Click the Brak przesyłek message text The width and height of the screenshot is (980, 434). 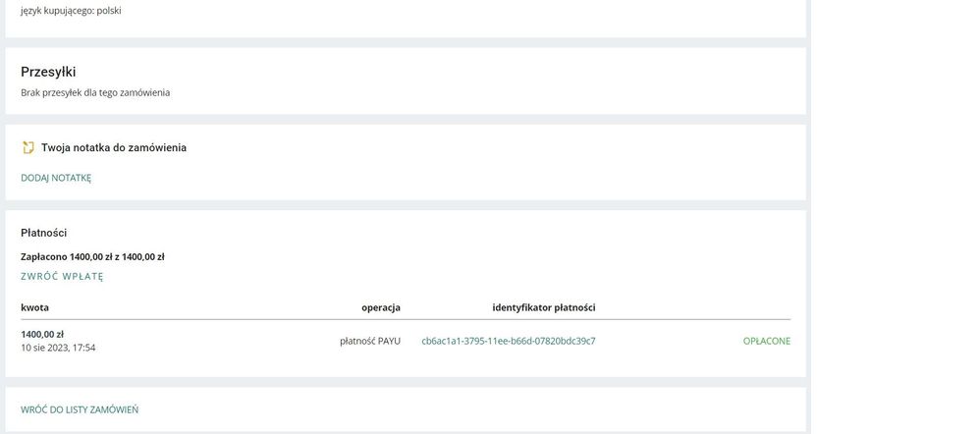(95, 93)
